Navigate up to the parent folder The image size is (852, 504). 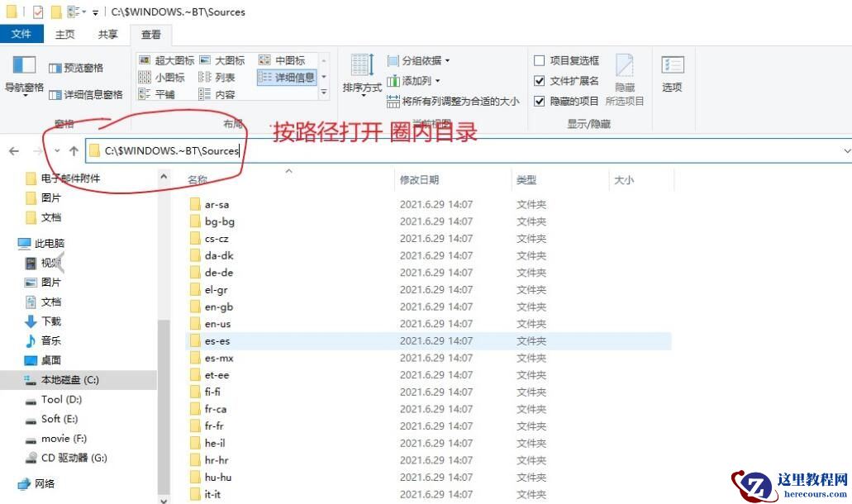(74, 150)
